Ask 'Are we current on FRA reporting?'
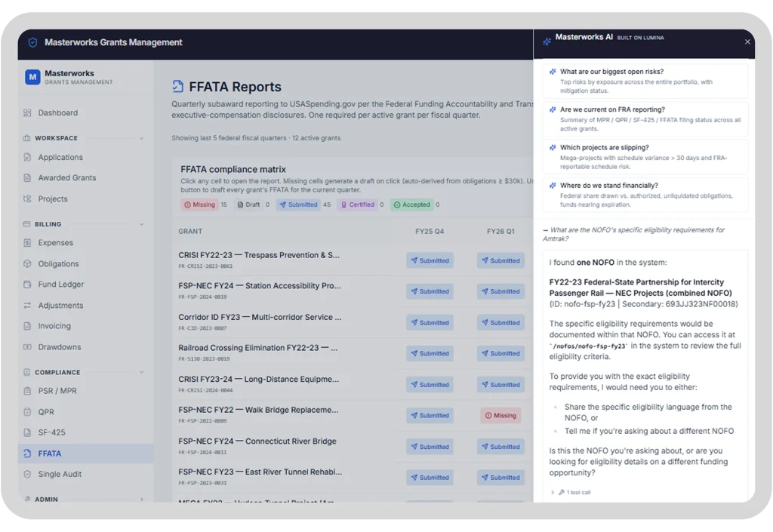The image size is (773, 532). pyautogui.click(x=645, y=118)
